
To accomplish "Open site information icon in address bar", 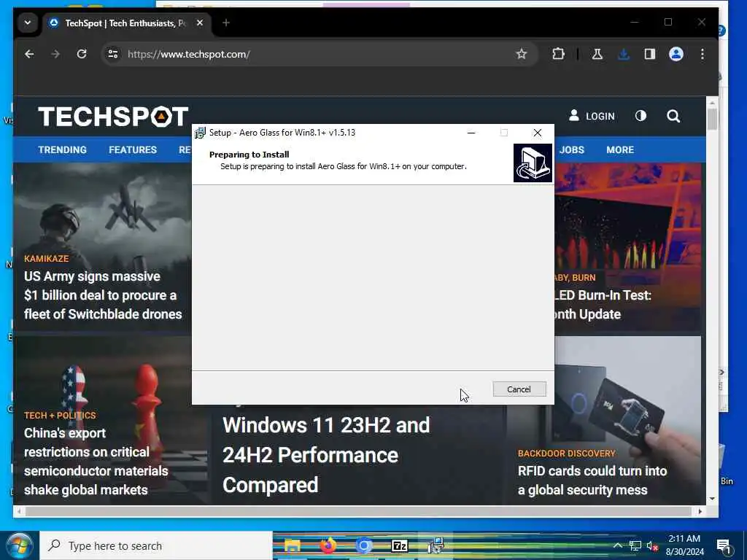I will click(x=113, y=54).
